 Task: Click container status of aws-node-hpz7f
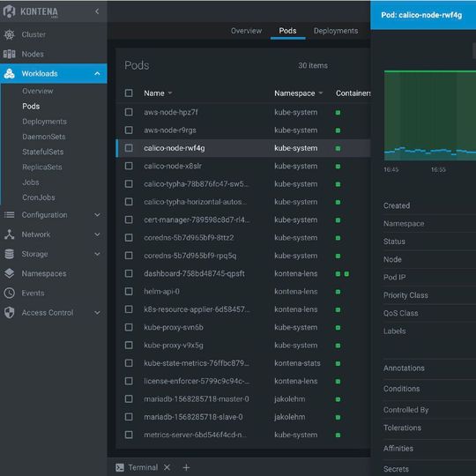point(338,113)
